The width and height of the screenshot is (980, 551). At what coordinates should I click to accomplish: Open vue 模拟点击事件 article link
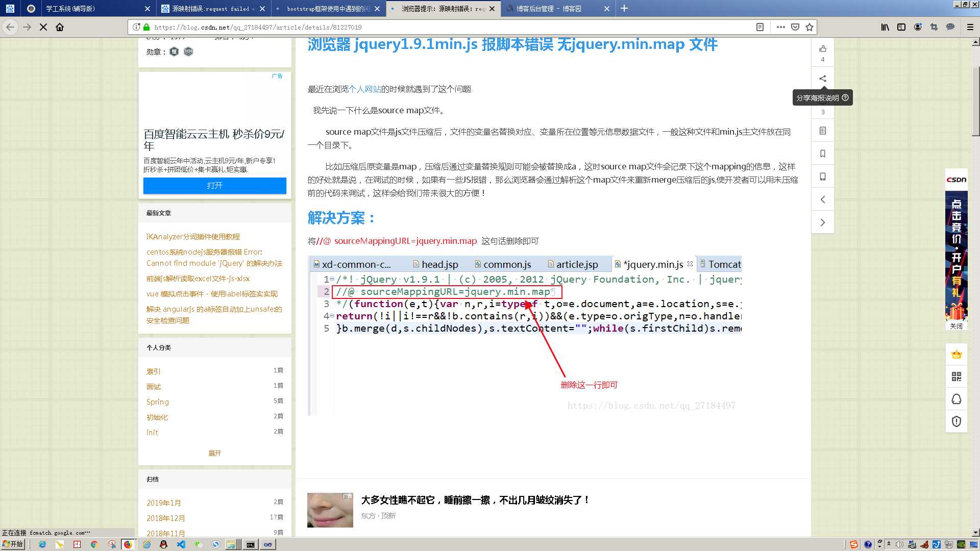click(212, 294)
